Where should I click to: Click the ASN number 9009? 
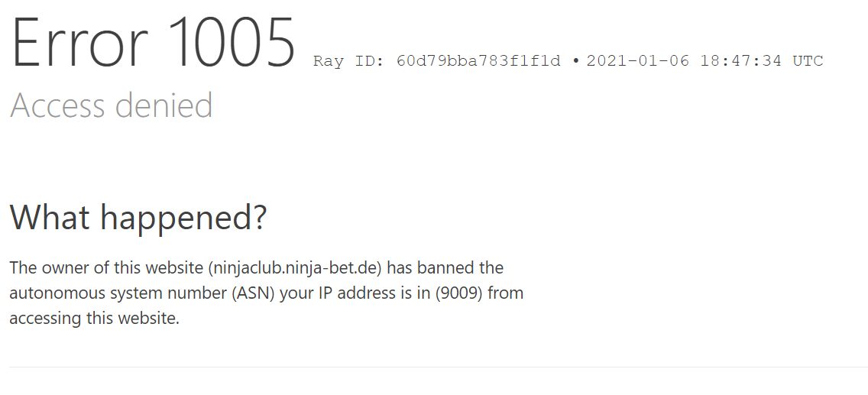[x=459, y=293]
